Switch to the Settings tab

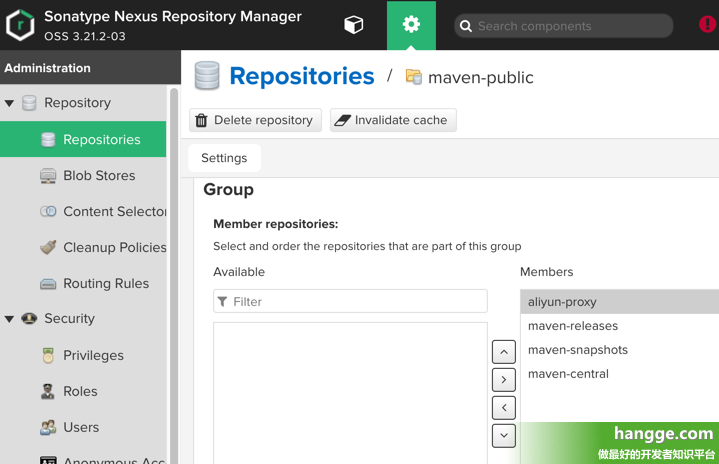point(224,158)
